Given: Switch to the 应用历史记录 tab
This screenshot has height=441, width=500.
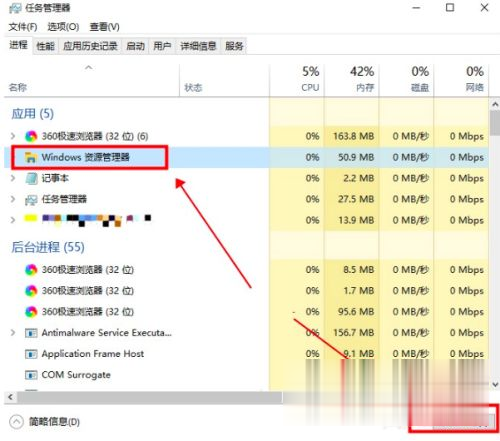Looking at the screenshot, I should [90, 46].
